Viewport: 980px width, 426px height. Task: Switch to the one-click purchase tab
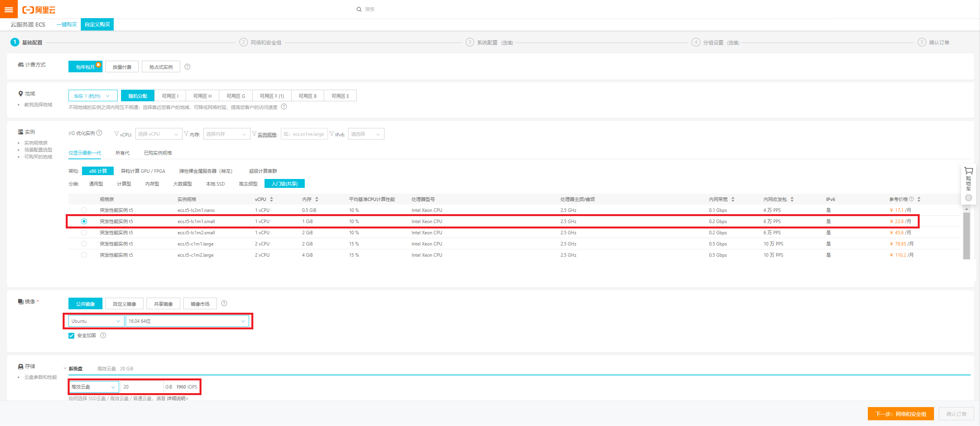coord(67,24)
